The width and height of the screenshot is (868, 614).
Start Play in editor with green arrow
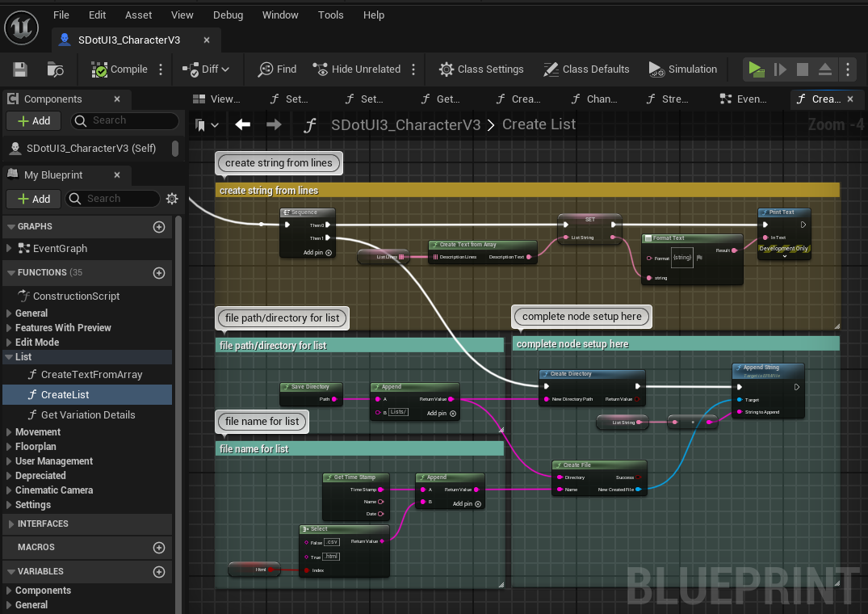[757, 69]
